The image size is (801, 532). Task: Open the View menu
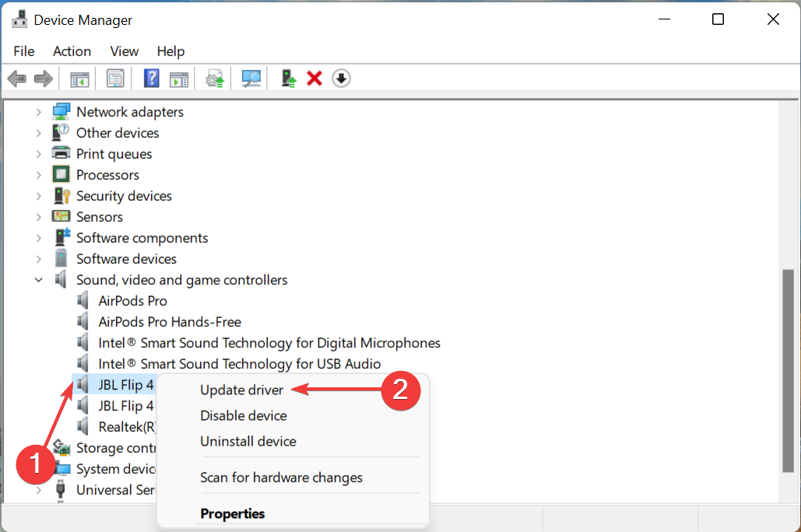pyautogui.click(x=124, y=51)
